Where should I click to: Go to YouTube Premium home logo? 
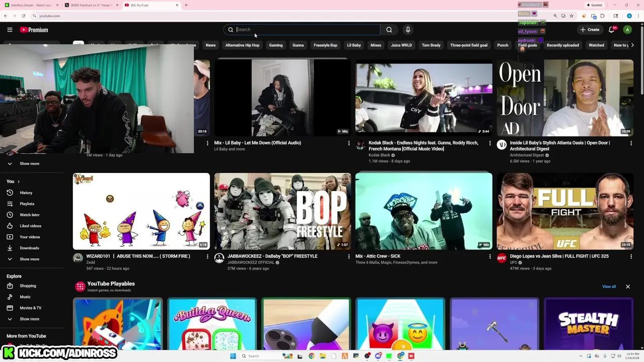[x=34, y=30]
